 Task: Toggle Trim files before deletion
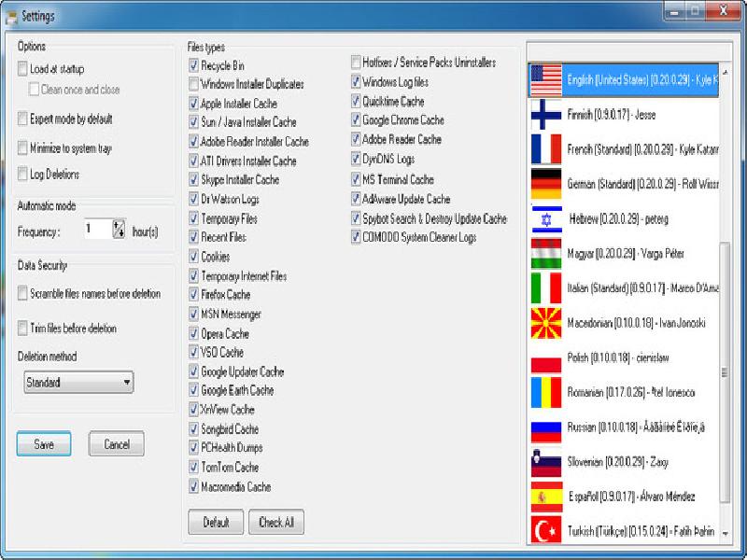[22, 329]
